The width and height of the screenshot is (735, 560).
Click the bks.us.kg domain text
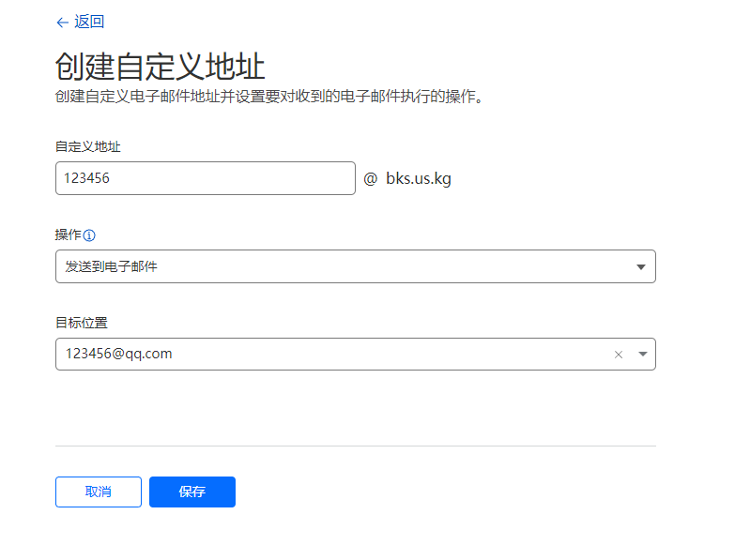tap(419, 178)
